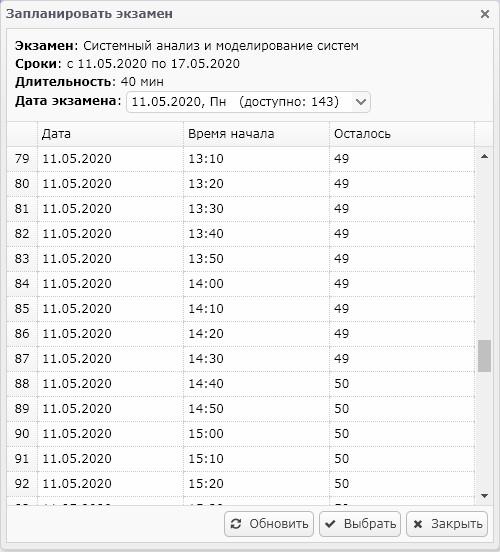Select row 88 with start time 14:40

click(x=240, y=384)
